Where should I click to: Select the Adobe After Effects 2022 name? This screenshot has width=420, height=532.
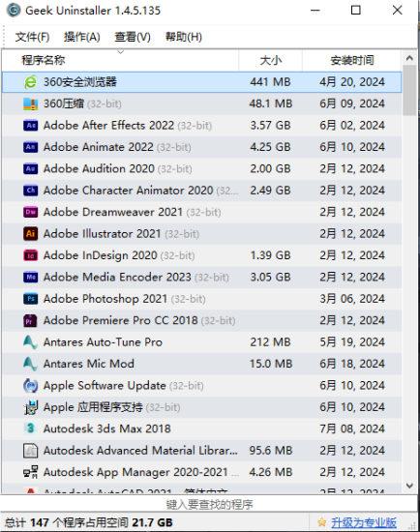tap(108, 126)
